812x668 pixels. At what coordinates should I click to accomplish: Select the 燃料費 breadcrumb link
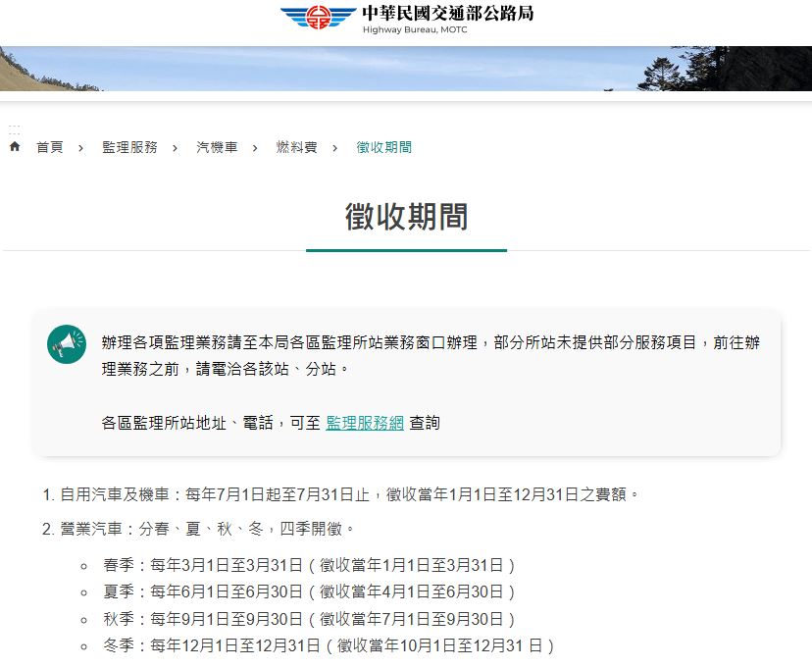(x=296, y=147)
